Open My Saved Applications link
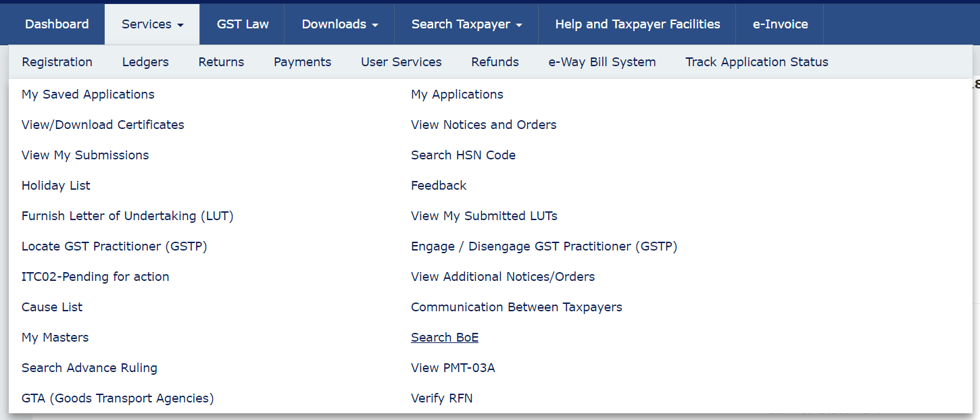Viewport: 980px width, 420px height. point(88,95)
